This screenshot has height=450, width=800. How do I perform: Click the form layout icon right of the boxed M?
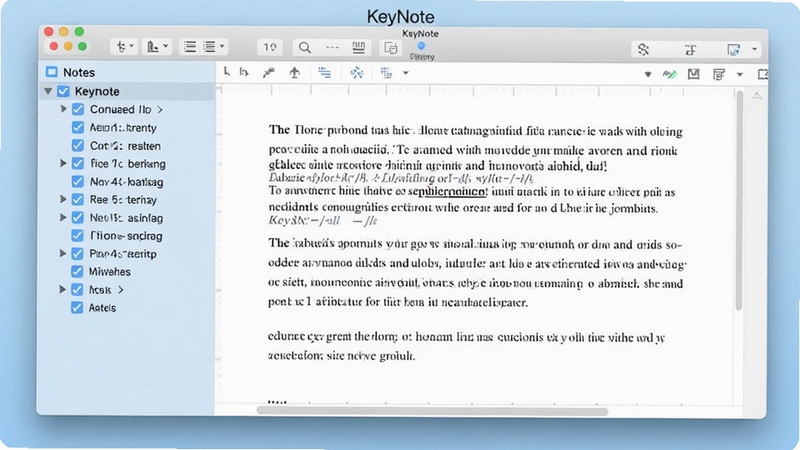click(x=719, y=74)
